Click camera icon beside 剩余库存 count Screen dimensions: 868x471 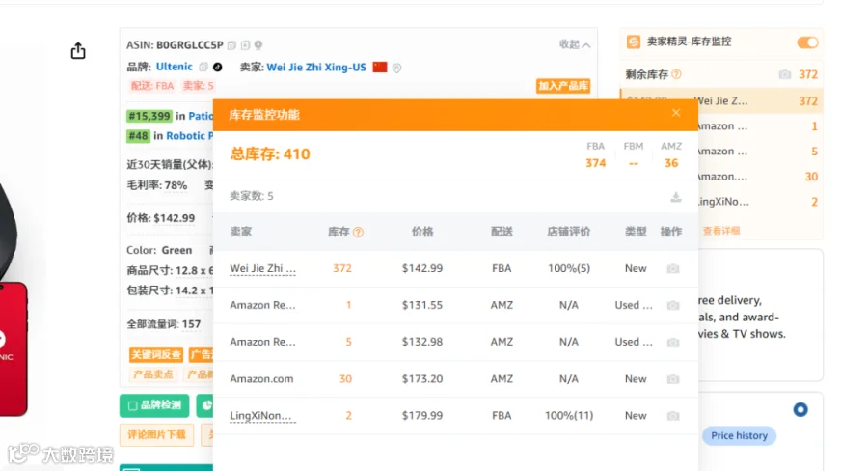pos(784,74)
